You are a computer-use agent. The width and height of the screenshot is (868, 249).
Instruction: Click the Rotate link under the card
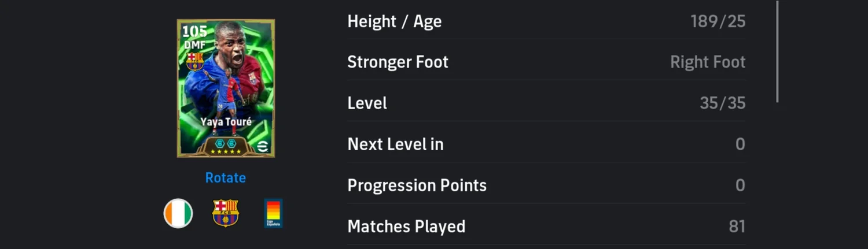point(225,178)
